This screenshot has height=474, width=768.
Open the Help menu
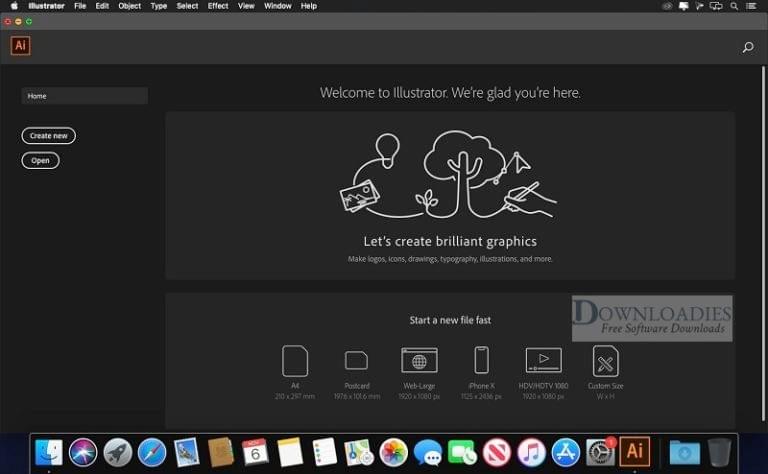(309, 6)
